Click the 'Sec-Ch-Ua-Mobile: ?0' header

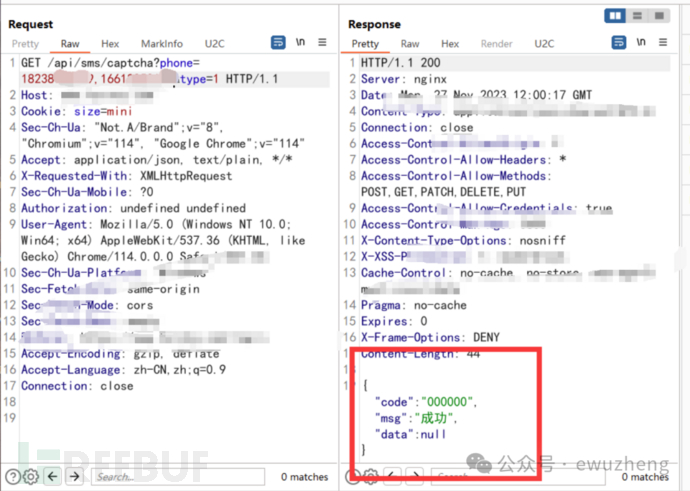point(87,192)
